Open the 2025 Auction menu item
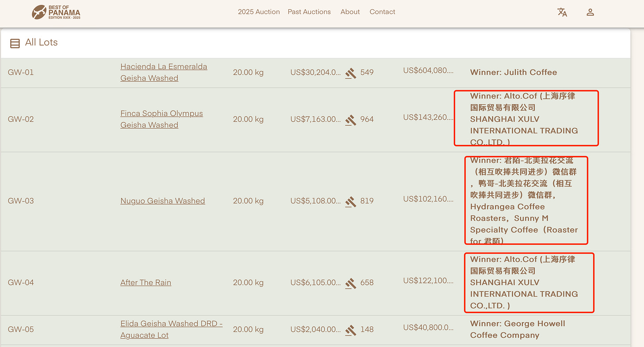Image resolution: width=644 pixels, height=347 pixels. pyautogui.click(x=259, y=12)
